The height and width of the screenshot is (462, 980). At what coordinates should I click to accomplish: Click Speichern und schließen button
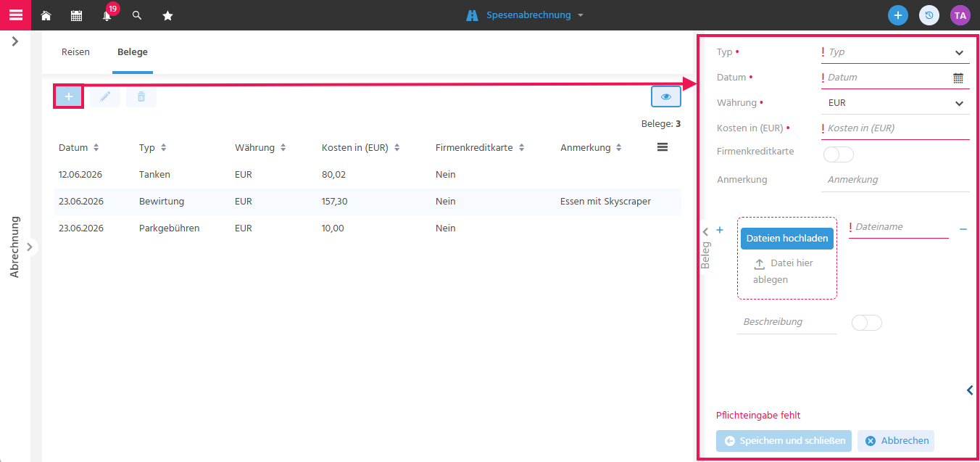coord(784,441)
